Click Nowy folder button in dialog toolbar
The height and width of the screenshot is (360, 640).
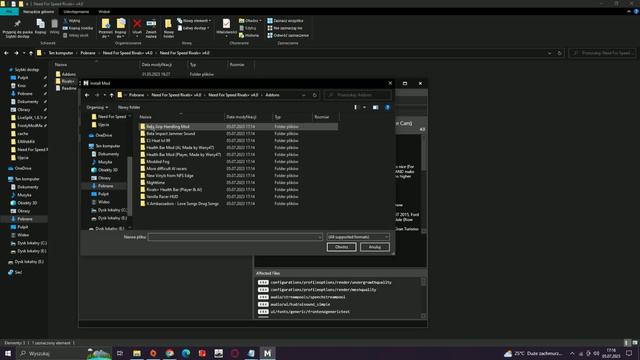click(x=129, y=107)
